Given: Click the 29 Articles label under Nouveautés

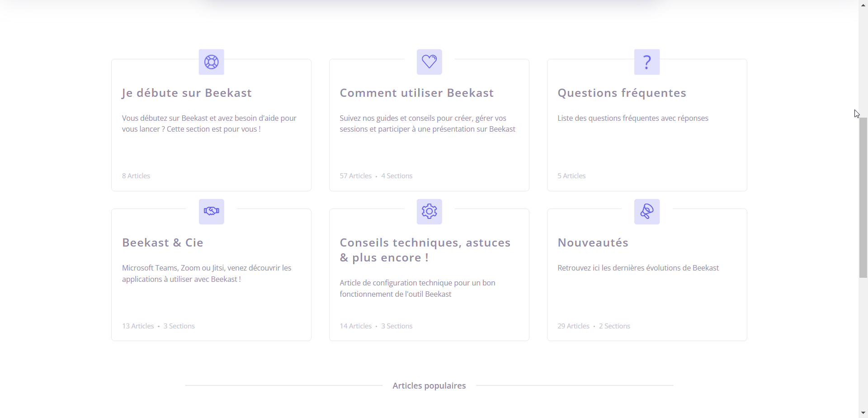Looking at the screenshot, I should 573,326.
